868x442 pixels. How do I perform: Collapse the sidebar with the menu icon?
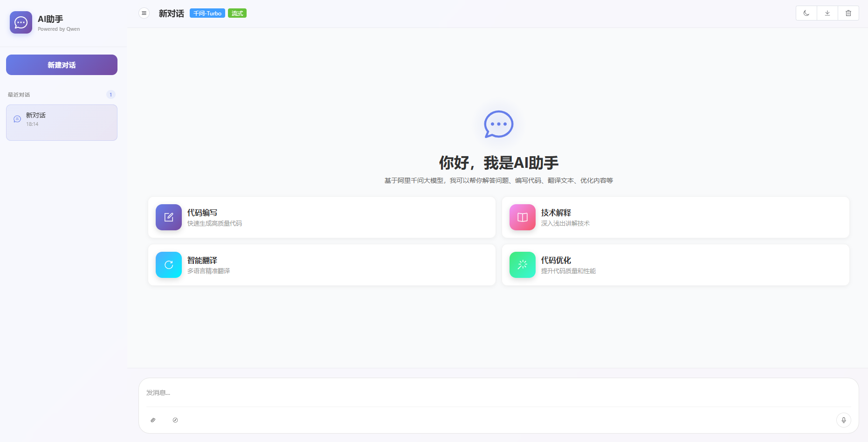pyautogui.click(x=144, y=13)
